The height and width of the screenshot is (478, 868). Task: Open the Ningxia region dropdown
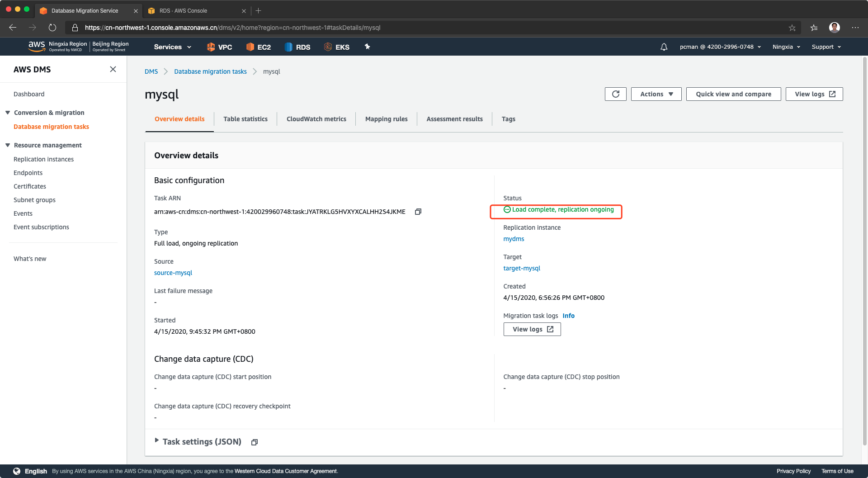(786, 47)
